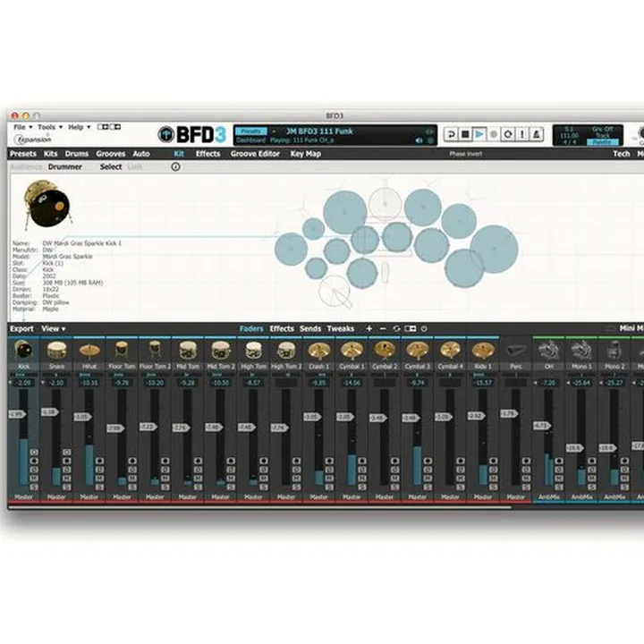Select the OH ambient channel icon
Image resolution: width=644 pixels, height=644 pixels.
coord(548,351)
